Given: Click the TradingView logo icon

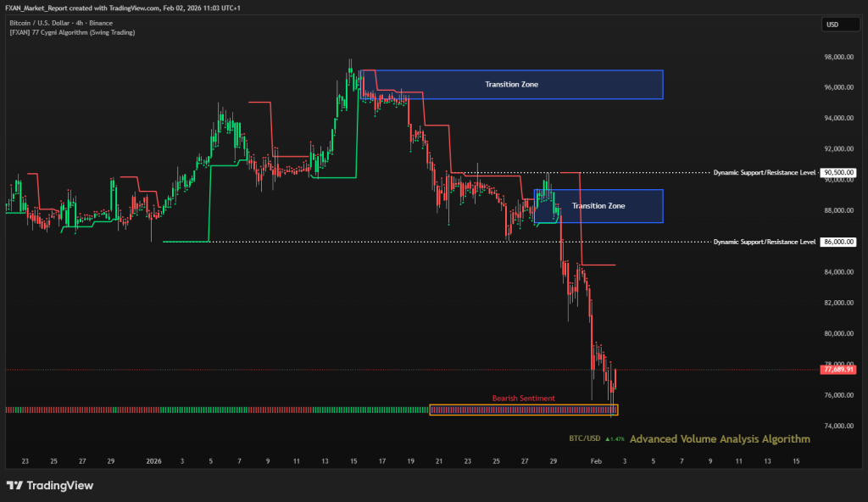Looking at the screenshot, I should pos(14,486).
